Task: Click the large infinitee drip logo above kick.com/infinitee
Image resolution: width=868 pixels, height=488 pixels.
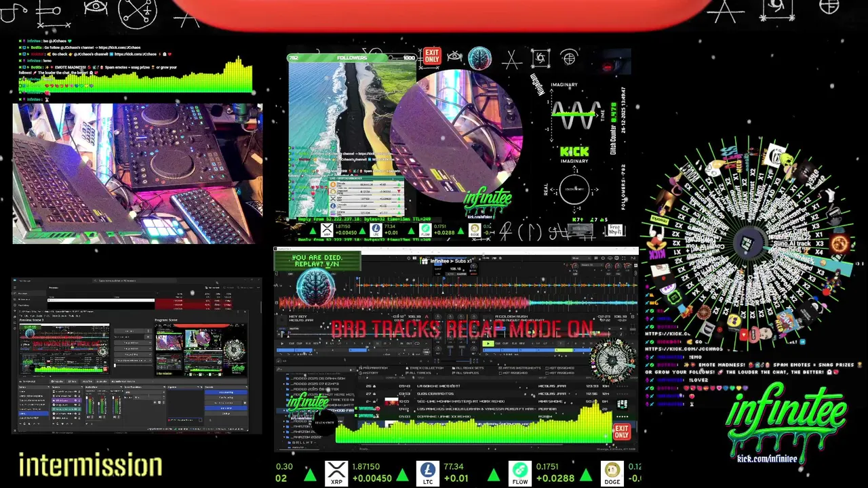Action: 787,420
